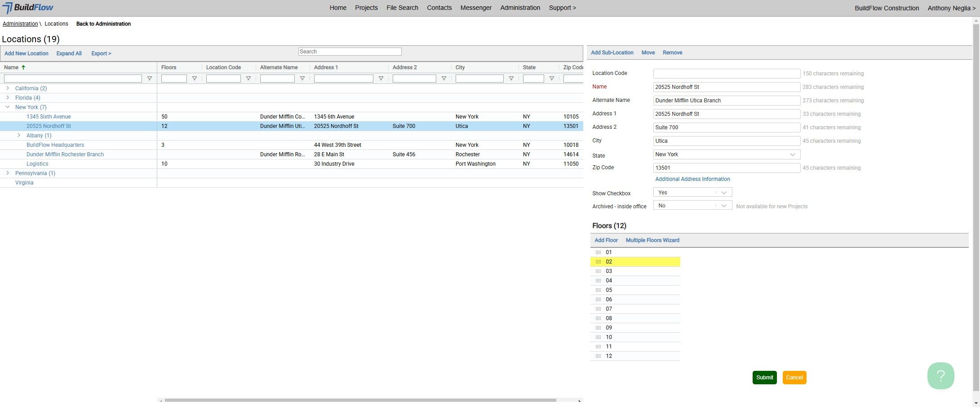Grab the drag handle for floor 02
This screenshot has height=409, width=980.
click(598, 262)
